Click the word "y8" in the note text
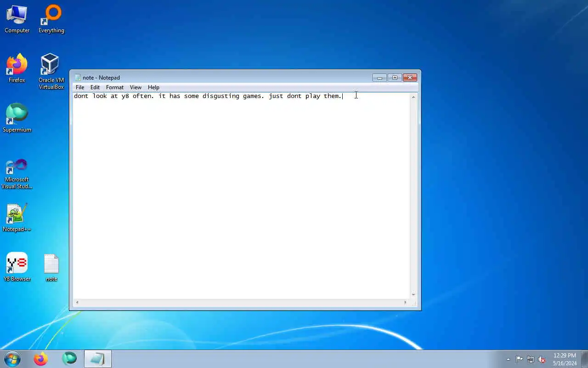 tap(125, 96)
